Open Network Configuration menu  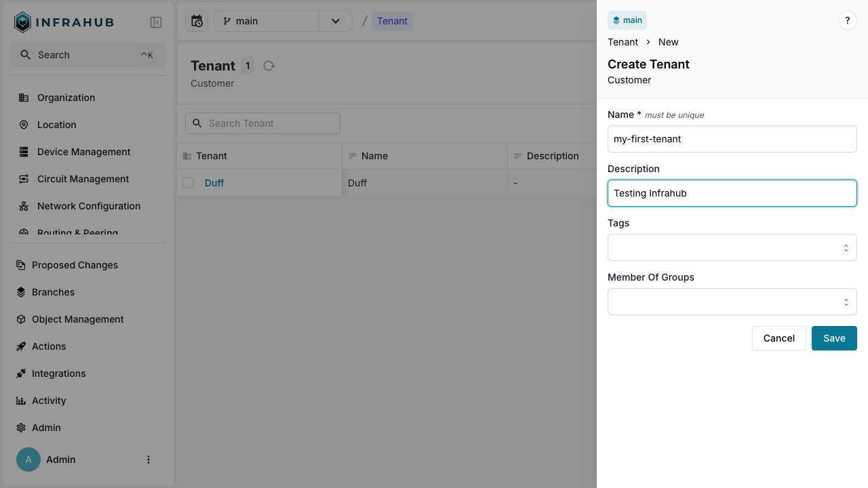tap(88, 206)
